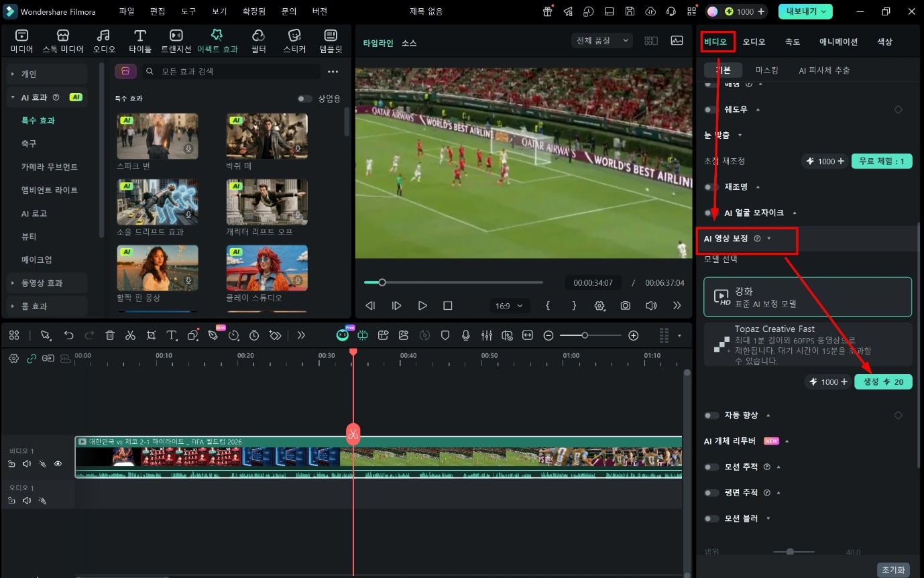Open the audio mixer icon in timeline toolbar
Viewport: 924px width, 578px height.
pyautogui.click(x=487, y=335)
